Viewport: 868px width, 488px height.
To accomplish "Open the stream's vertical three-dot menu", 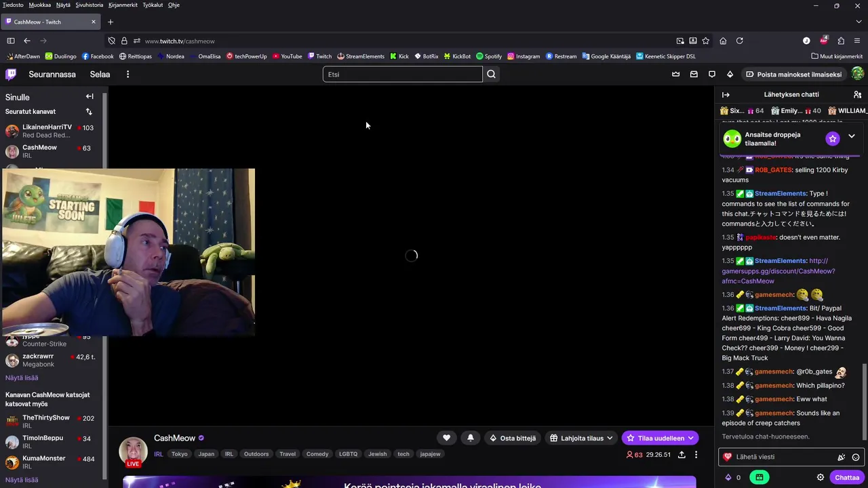I will [x=696, y=455].
